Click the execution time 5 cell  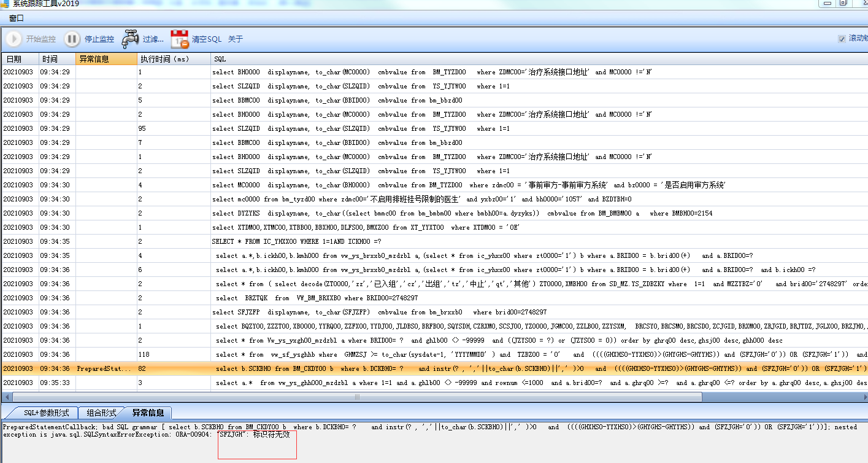coord(174,100)
